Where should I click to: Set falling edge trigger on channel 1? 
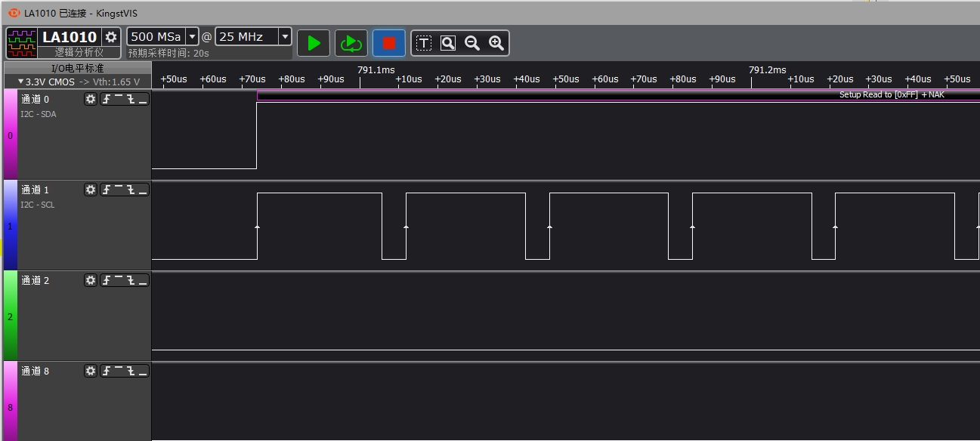131,190
